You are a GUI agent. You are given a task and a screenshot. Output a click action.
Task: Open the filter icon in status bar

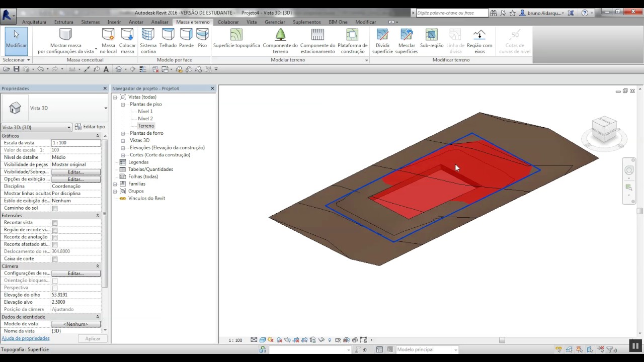tap(611, 350)
